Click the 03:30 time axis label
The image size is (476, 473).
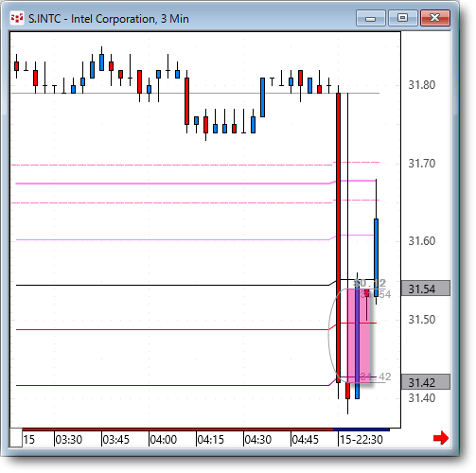coord(69,439)
